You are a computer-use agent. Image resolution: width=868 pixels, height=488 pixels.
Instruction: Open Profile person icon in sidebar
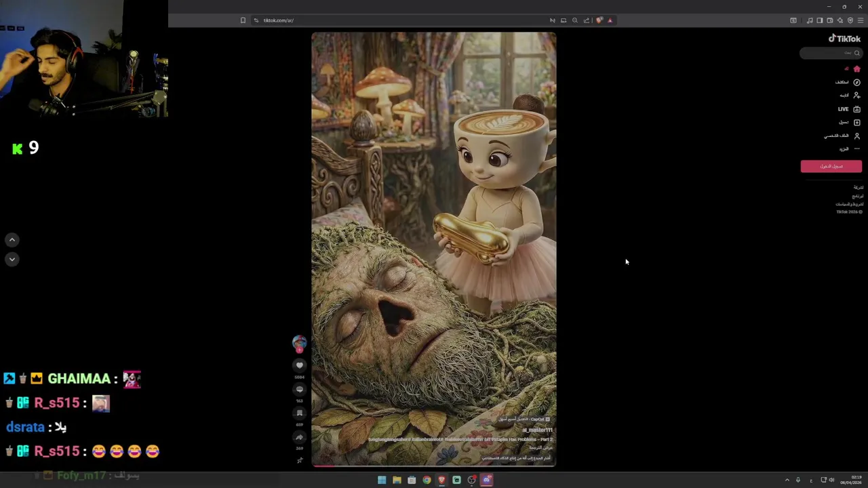click(856, 136)
